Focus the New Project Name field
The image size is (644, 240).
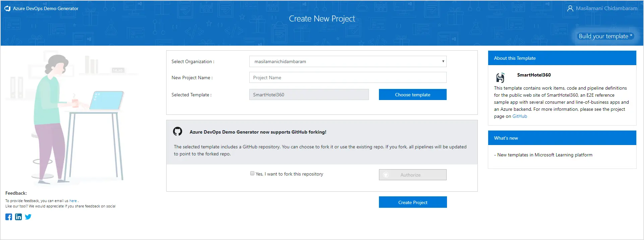[x=347, y=78]
